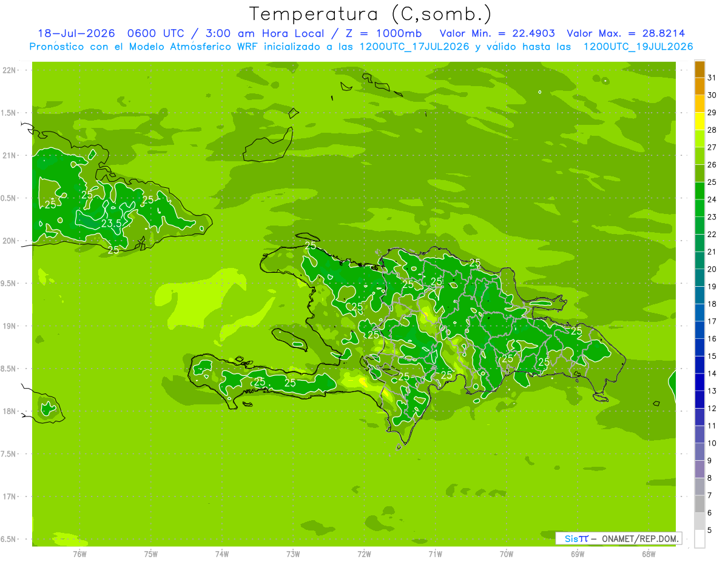Click the 'SisTT' logo text

(576, 538)
